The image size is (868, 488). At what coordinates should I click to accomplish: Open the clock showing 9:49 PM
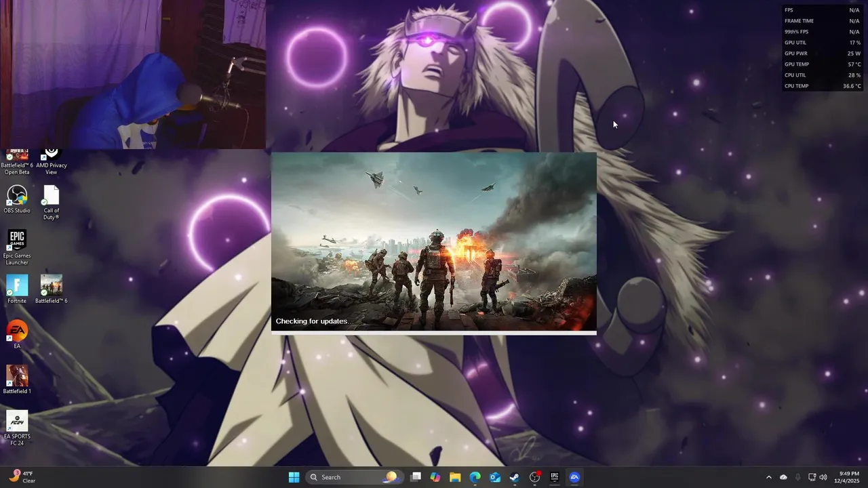[848, 477]
